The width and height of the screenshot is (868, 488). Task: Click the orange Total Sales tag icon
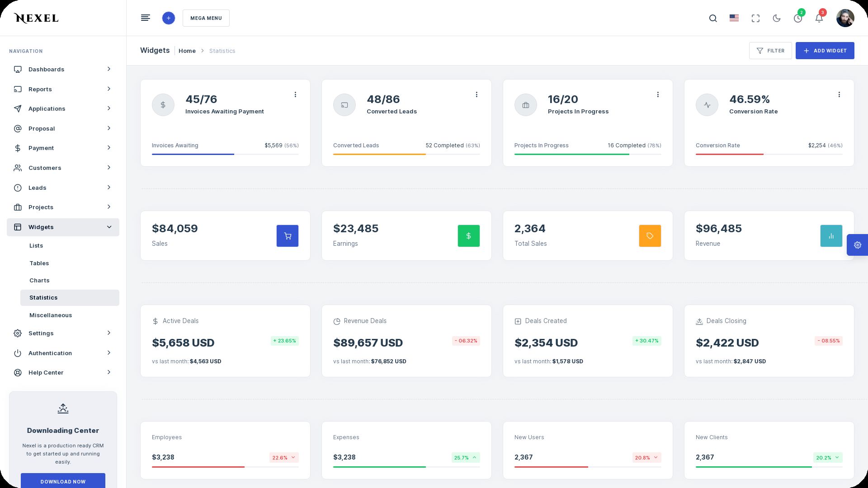(x=650, y=236)
